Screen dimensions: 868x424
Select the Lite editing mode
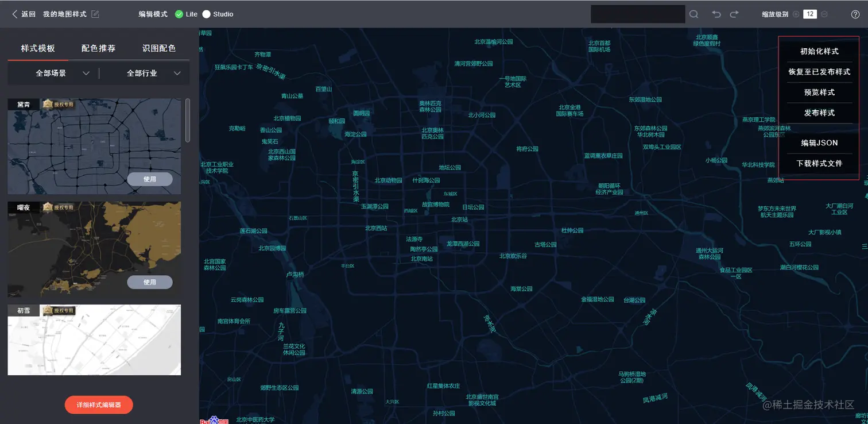[186, 14]
